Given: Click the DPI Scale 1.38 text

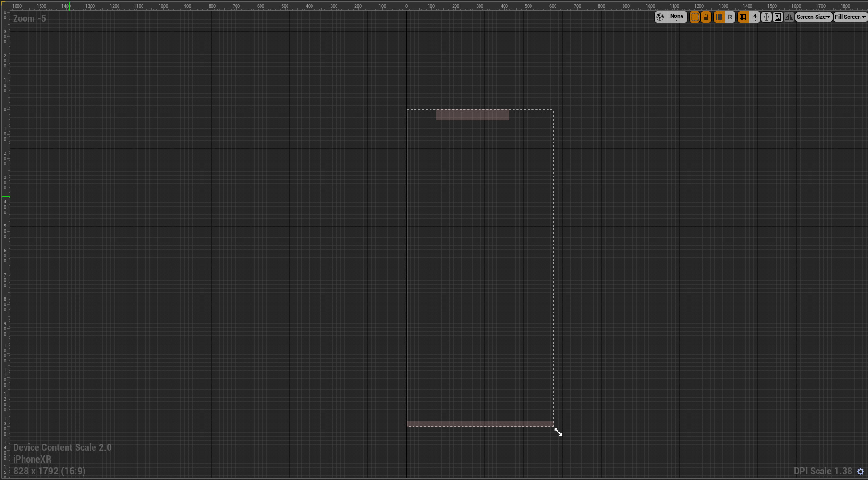Looking at the screenshot, I should [823, 471].
